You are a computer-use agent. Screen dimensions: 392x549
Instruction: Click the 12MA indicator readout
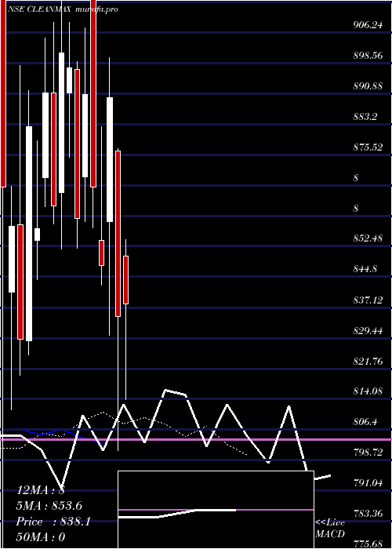(x=41, y=490)
